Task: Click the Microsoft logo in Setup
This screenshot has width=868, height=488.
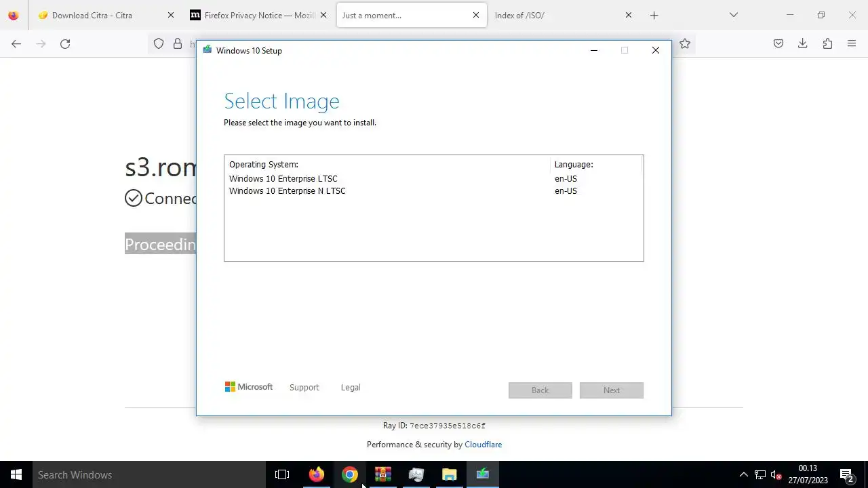Action: (249, 387)
